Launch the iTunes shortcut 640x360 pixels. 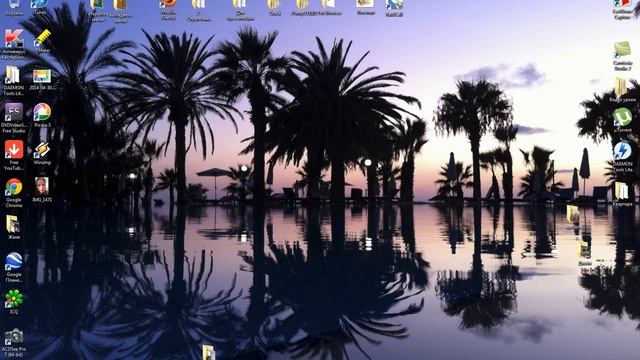40,6
